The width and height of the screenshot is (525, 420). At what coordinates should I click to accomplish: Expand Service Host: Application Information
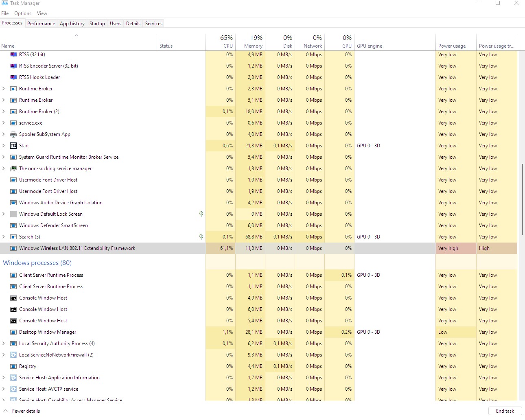click(4, 378)
